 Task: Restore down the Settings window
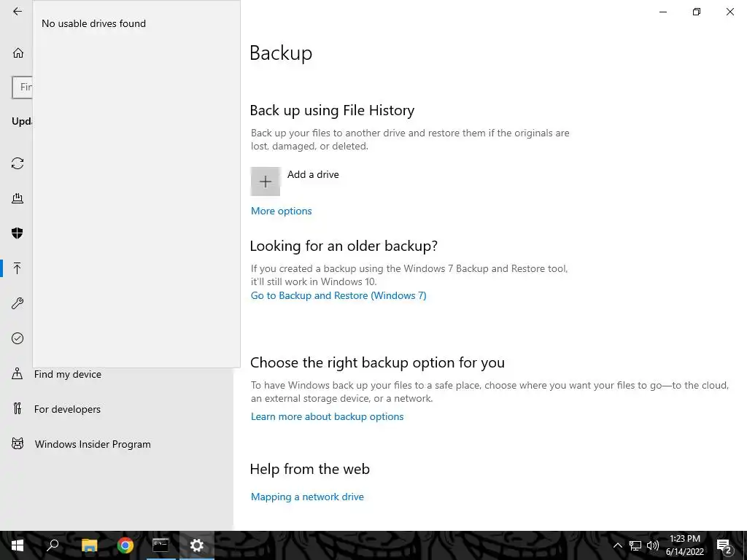pyautogui.click(x=697, y=12)
